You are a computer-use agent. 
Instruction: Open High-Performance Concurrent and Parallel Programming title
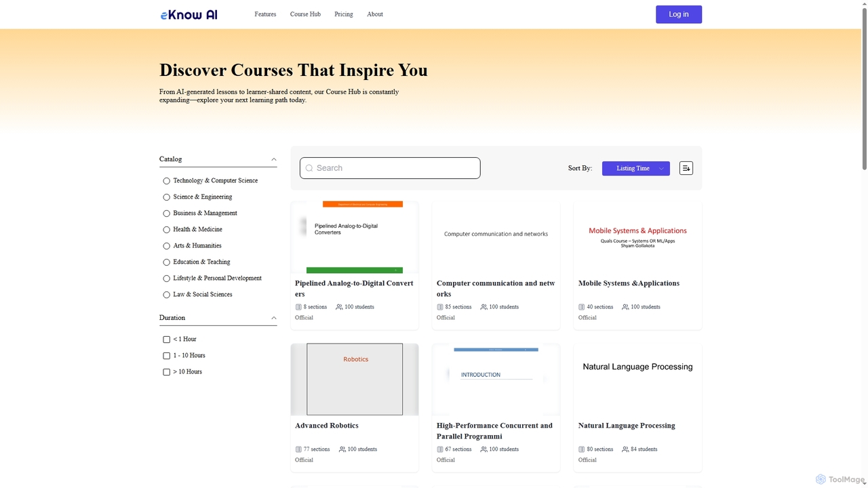pos(494,431)
